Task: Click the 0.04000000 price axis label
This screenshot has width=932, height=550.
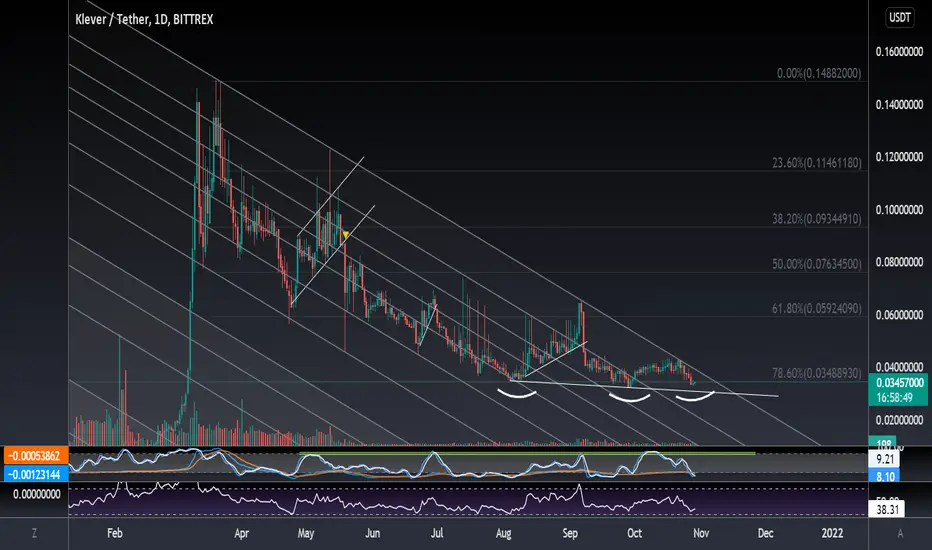Action: (x=899, y=367)
